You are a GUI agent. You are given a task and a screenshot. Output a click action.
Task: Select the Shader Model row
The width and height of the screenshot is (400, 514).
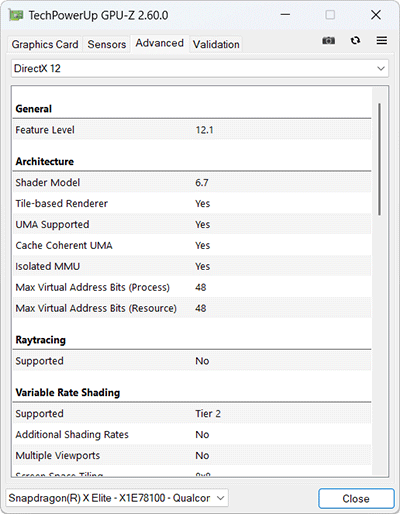point(192,182)
